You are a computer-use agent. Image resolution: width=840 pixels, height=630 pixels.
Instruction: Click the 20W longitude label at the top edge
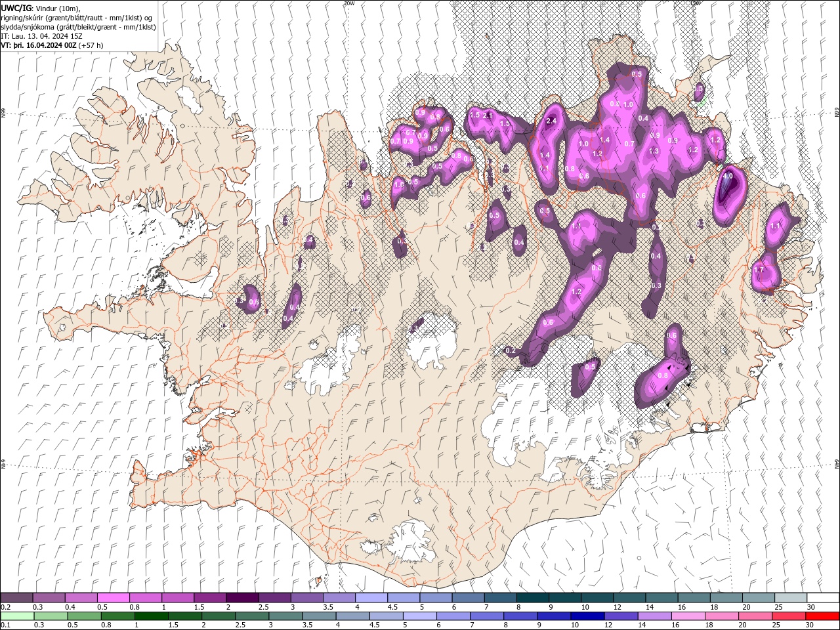(x=348, y=3)
